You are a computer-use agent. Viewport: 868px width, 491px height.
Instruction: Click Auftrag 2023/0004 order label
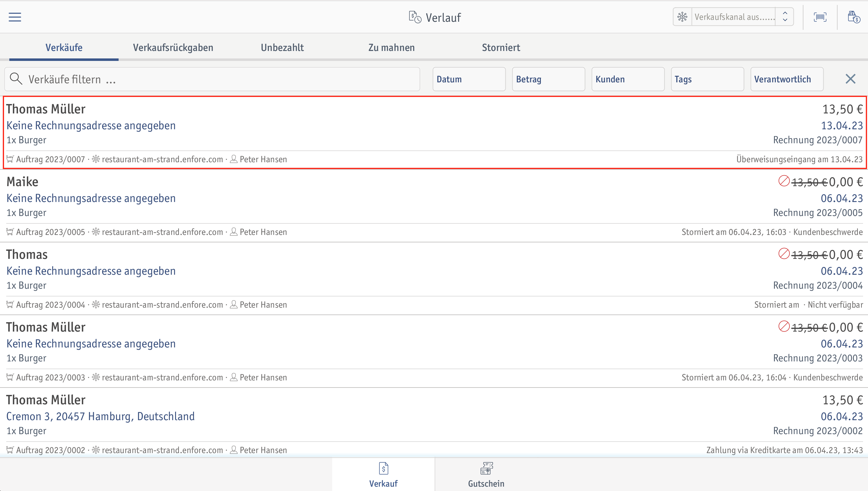click(x=51, y=305)
